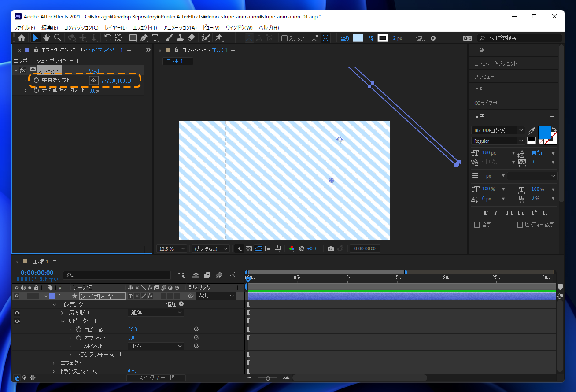Viewport: 576px width, 392px height.
Task: Click the region of interest icon
Action: click(268, 249)
